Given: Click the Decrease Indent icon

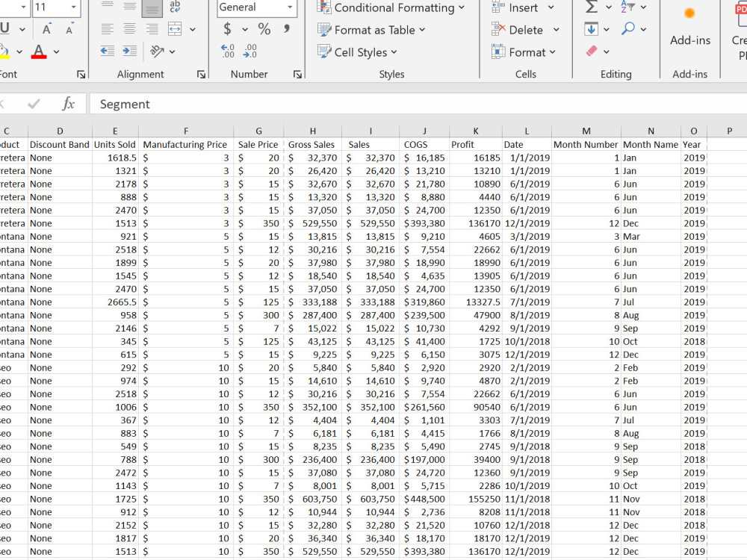Looking at the screenshot, I should click(x=107, y=51).
